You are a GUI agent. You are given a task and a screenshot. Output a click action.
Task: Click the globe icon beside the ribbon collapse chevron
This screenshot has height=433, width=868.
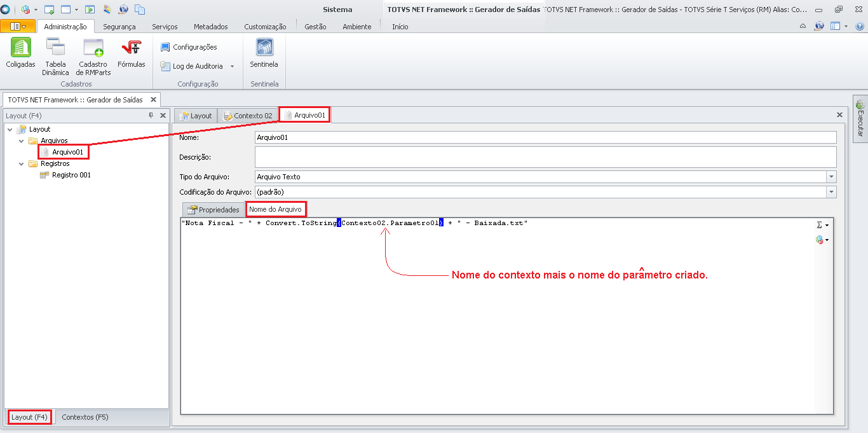819,26
